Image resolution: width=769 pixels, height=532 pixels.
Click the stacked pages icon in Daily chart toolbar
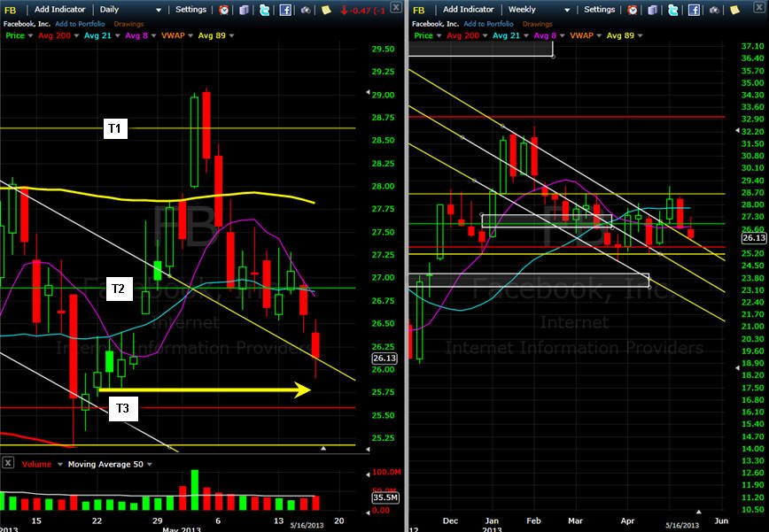point(244,10)
